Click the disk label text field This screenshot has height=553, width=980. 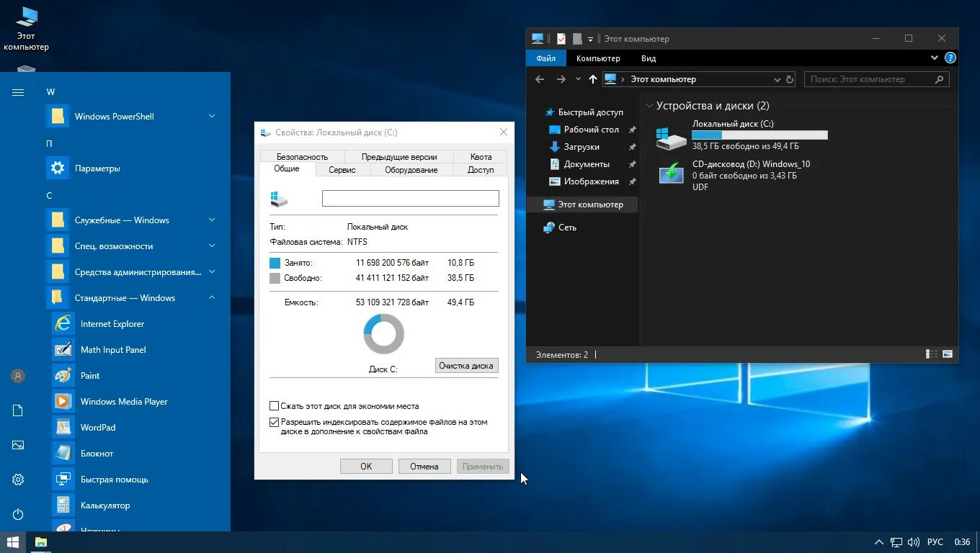410,198
